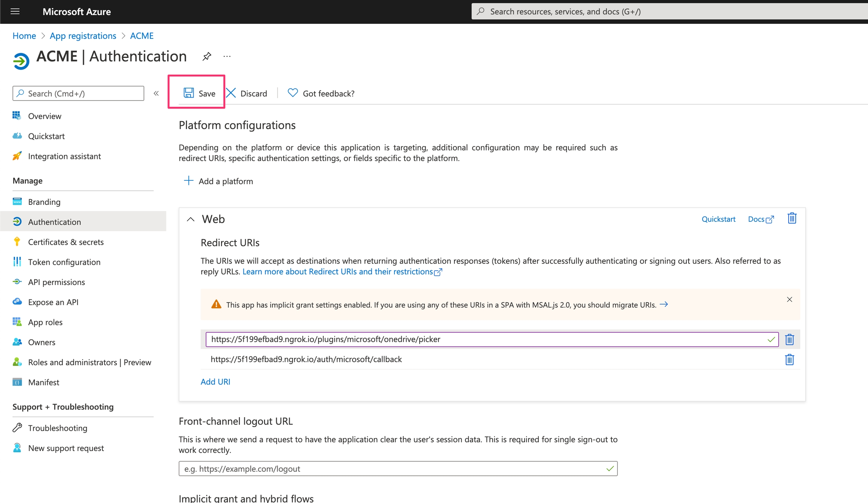
Task: Collapse the Web platform section
Action: (x=191, y=219)
